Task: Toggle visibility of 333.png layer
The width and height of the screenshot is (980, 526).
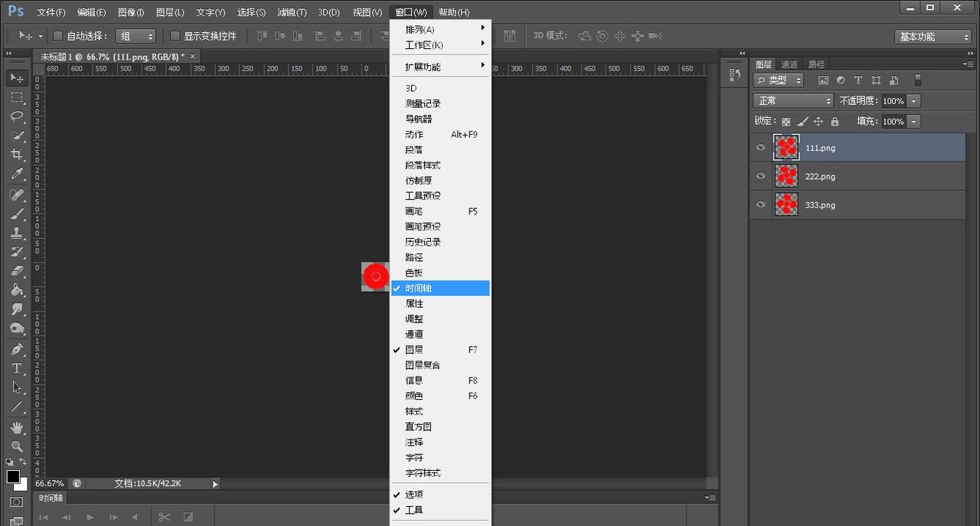Action: [760, 204]
